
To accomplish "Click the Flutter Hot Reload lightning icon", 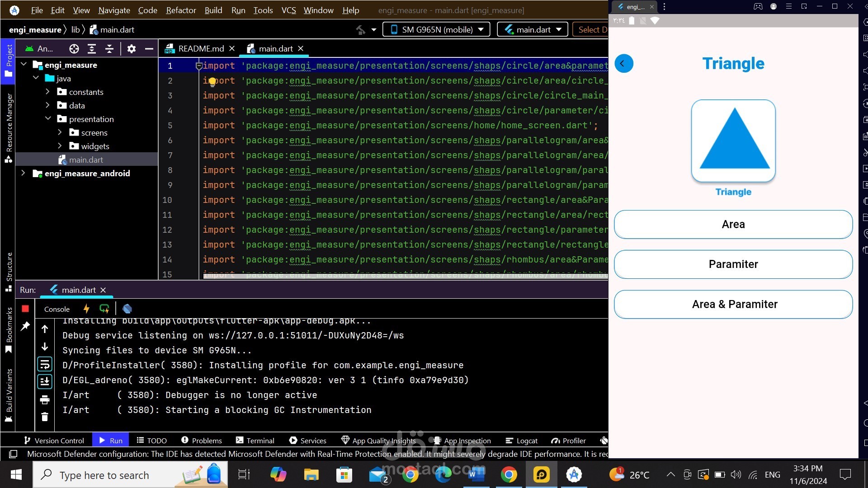I will click(x=86, y=309).
